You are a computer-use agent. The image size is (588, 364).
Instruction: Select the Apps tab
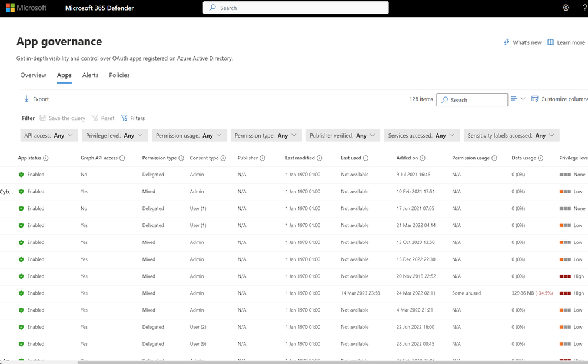click(x=64, y=75)
